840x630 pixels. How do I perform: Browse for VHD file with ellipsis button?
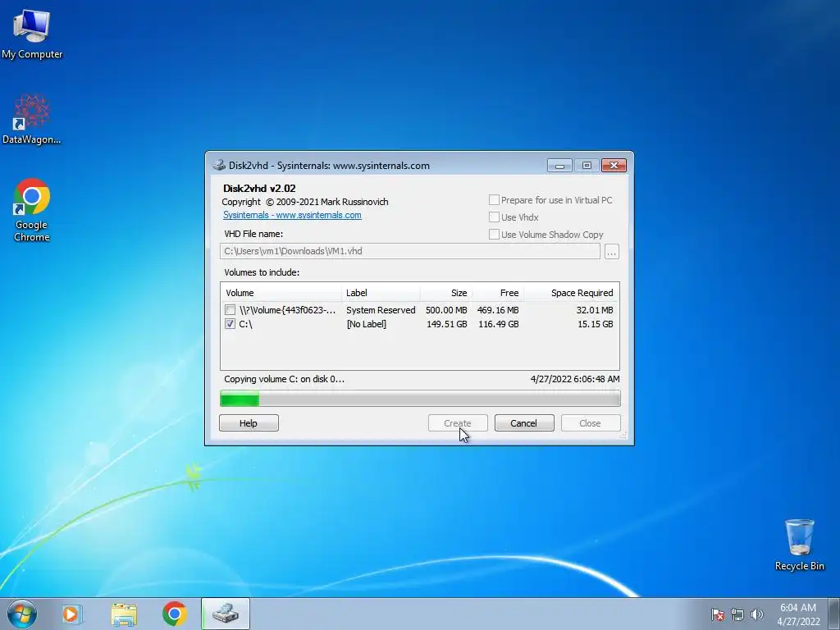coord(612,251)
